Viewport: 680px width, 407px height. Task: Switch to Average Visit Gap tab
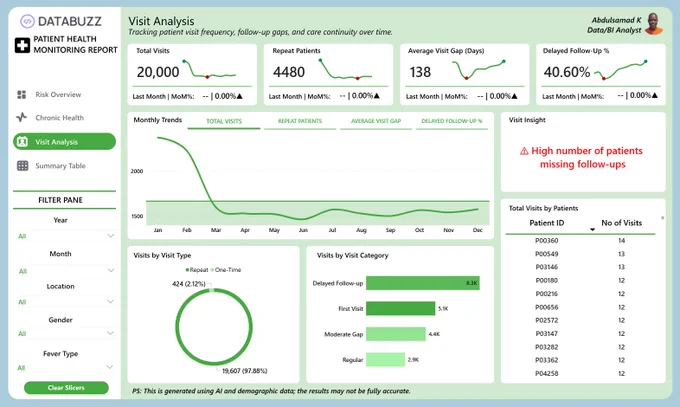376,121
